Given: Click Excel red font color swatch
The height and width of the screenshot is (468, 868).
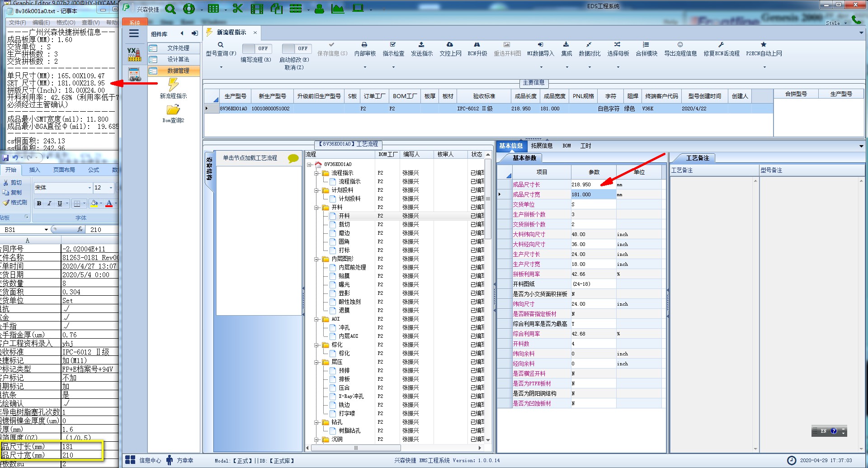Looking at the screenshot, I should point(109,203).
